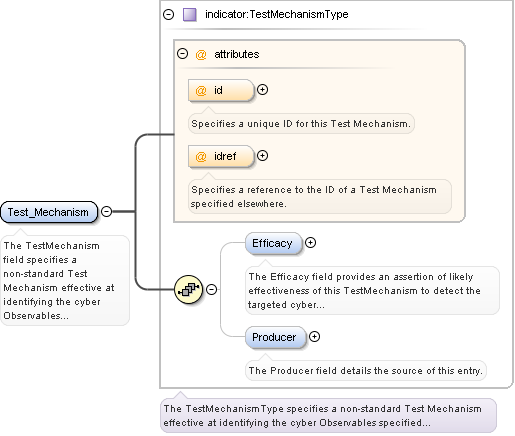The image size is (515, 436).
Task: Collapse the sequence compositor children
Action: (x=212, y=289)
